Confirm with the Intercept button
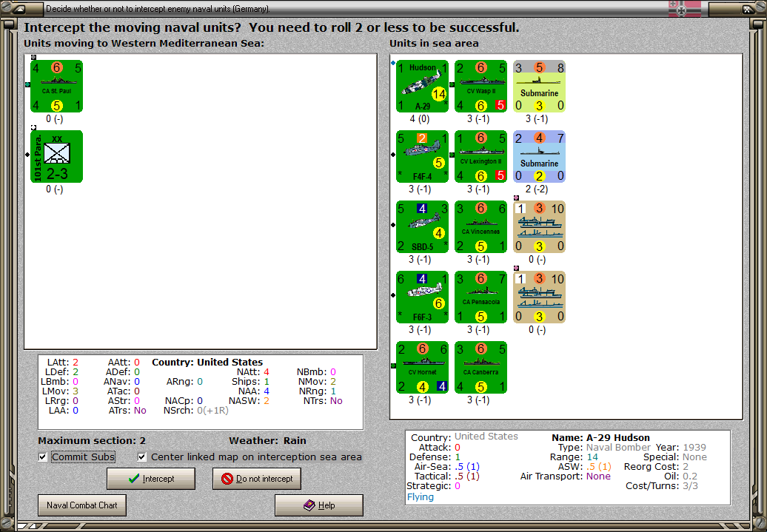The height and width of the screenshot is (532, 767). (151, 479)
